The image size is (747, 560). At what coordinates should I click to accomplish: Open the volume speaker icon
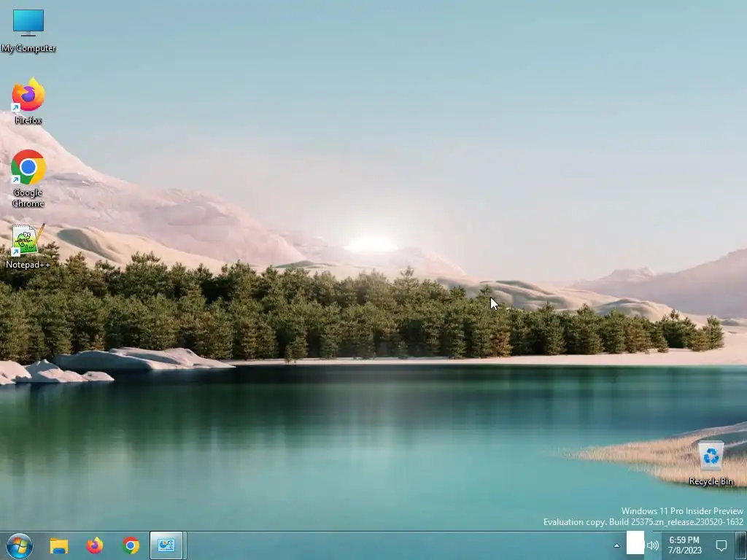tap(653, 545)
